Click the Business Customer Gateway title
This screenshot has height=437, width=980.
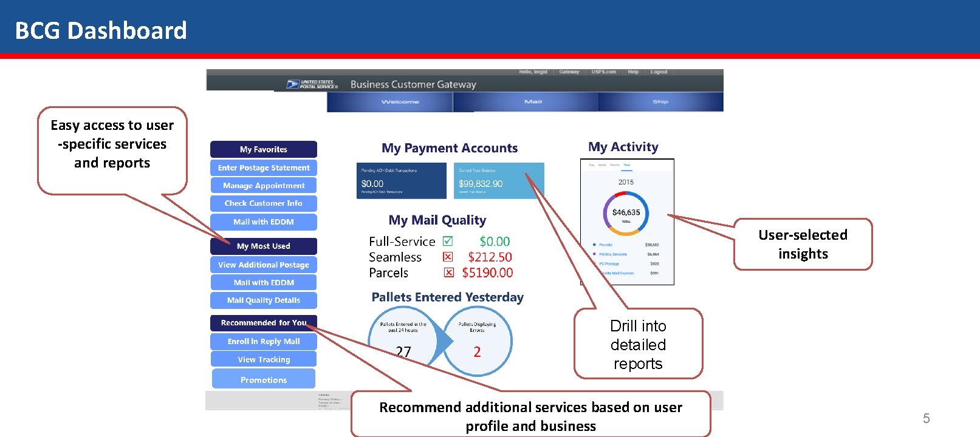[413, 84]
